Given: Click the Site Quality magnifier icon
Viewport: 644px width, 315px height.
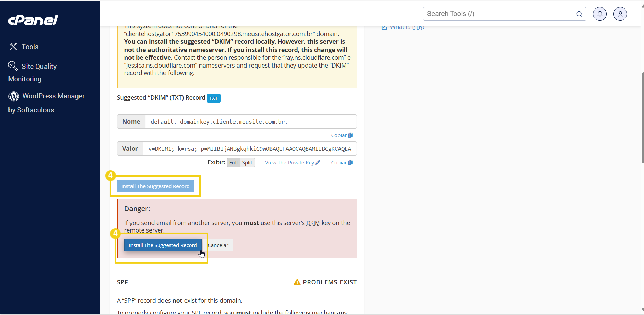Looking at the screenshot, I should click(13, 66).
